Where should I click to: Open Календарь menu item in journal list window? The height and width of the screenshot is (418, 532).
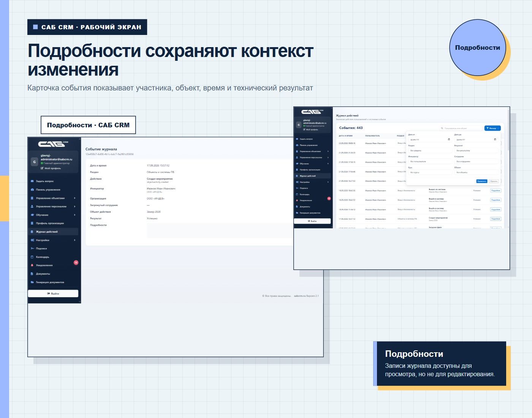click(313, 194)
